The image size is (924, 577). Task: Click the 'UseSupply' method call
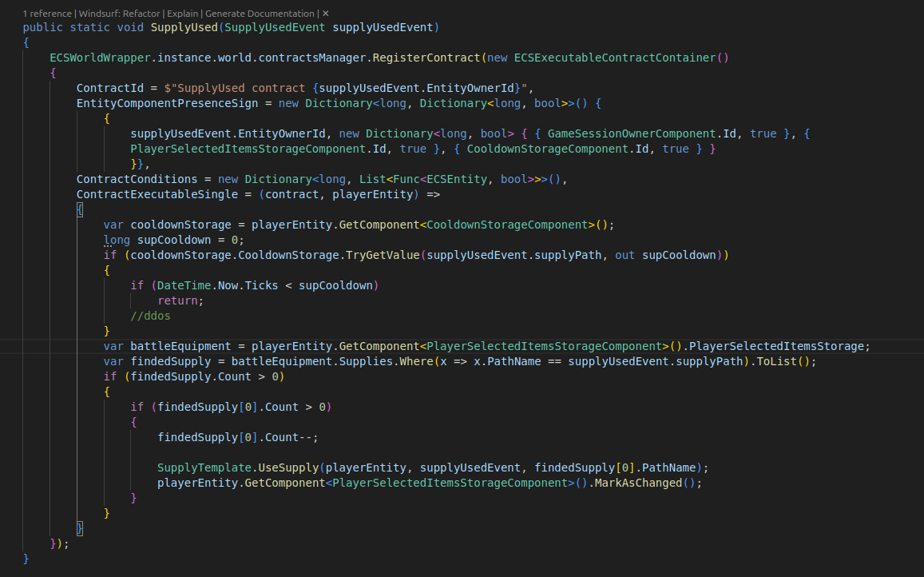pyautogui.click(x=289, y=468)
